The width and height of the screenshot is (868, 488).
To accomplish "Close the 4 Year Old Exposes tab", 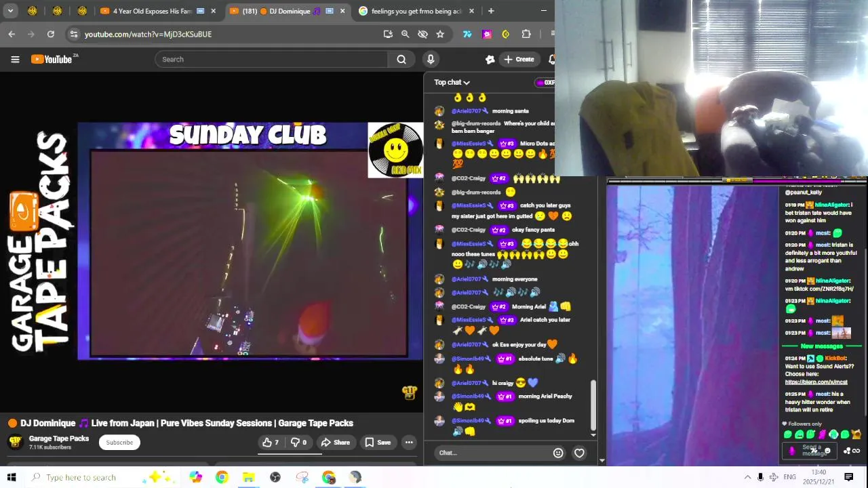I will 213,11.
